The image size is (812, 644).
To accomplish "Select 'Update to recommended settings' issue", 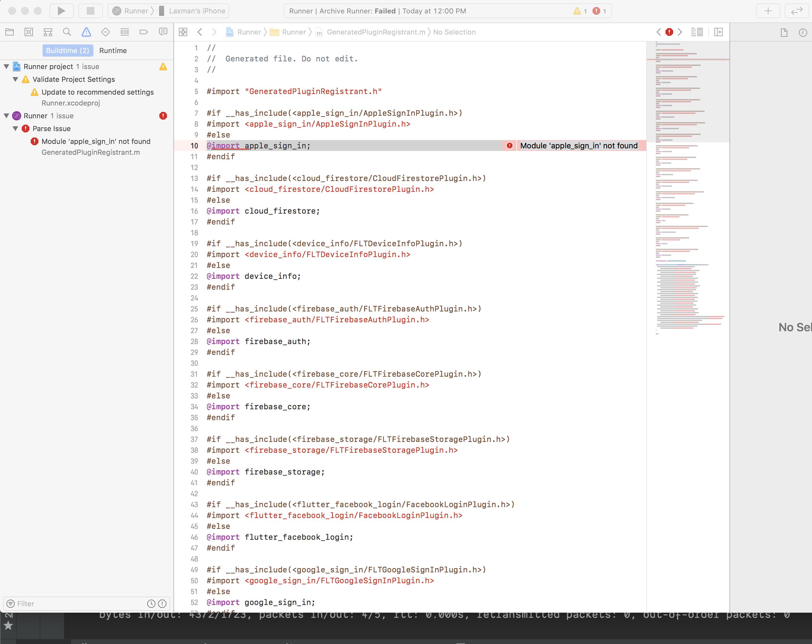I will pos(98,92).
